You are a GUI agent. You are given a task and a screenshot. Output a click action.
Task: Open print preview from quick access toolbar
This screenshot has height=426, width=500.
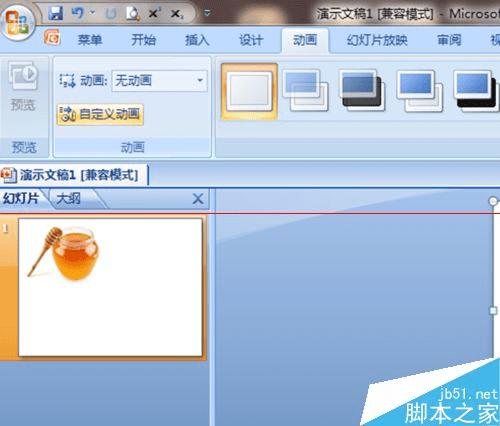point(132,14)
